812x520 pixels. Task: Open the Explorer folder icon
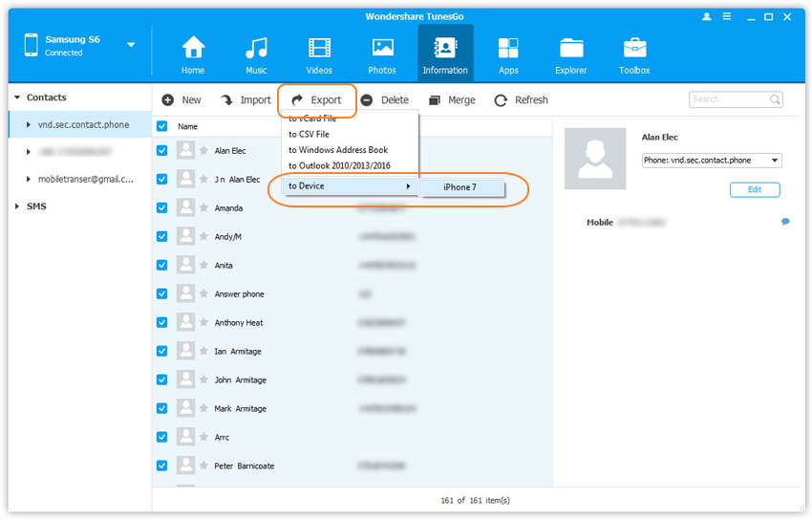click(571, 48)
